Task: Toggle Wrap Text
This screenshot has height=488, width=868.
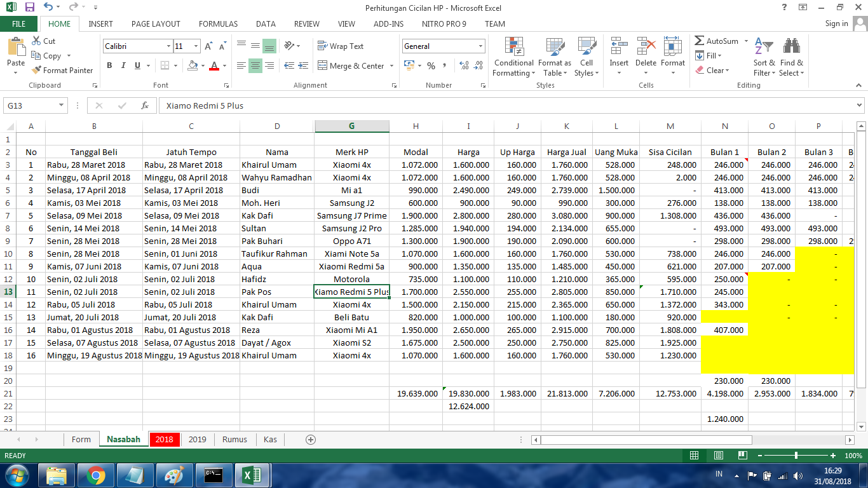Action: click(x=341, y=46)
